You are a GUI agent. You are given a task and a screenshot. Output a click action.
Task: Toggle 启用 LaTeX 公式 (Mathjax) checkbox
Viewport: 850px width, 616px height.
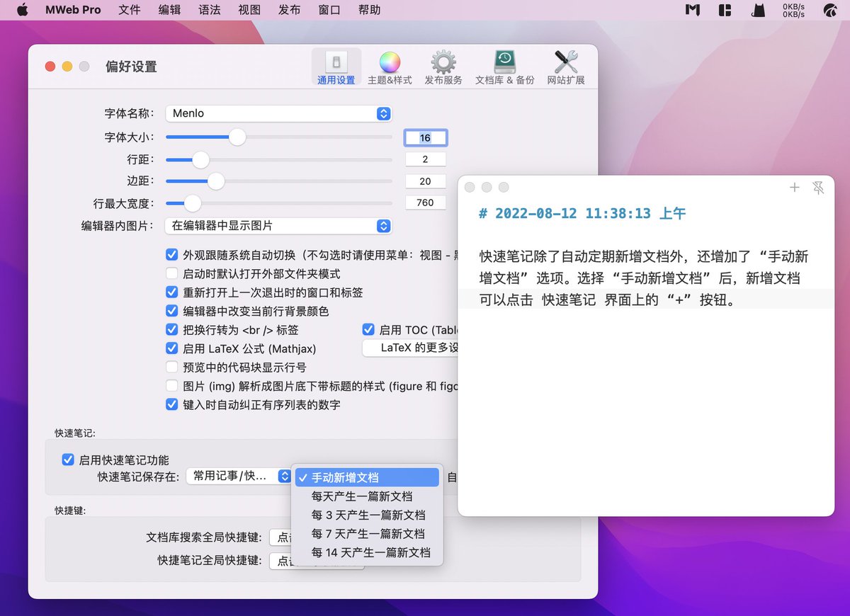pyautogui.click(x=171, y=348)
